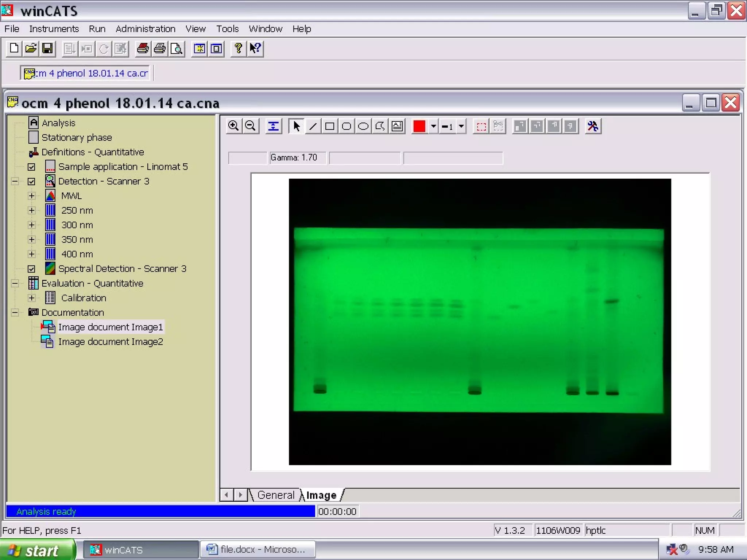This screenshot has height=560, width=747.
Task: Select the line drawing tool
Action: pyautogui.click(x=313, y=126)
